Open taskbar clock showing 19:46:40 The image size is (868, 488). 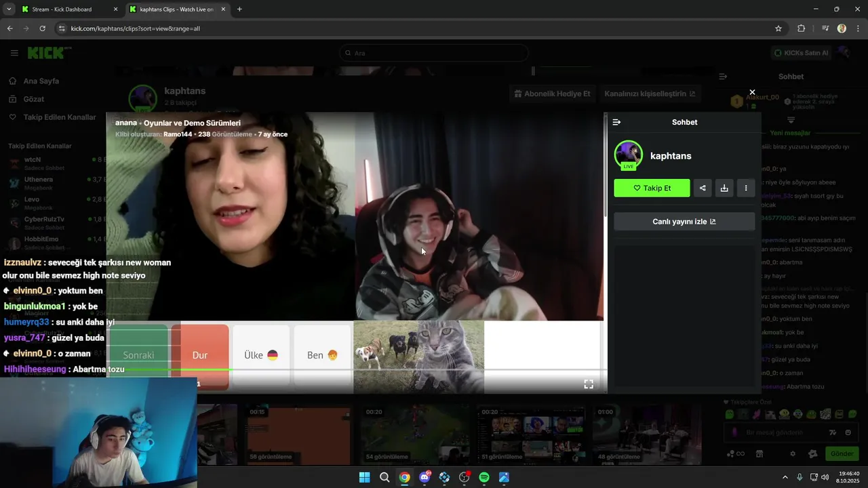[848, 477]
